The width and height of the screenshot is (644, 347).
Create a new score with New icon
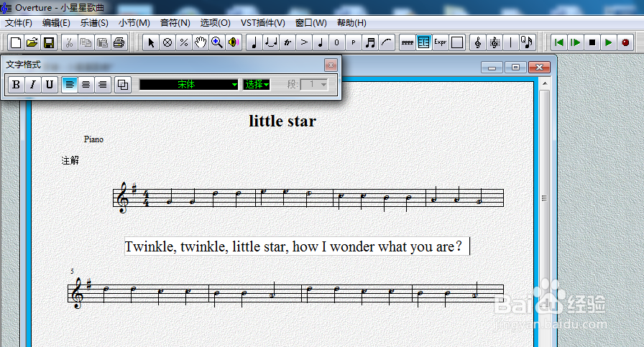[16, 42]
